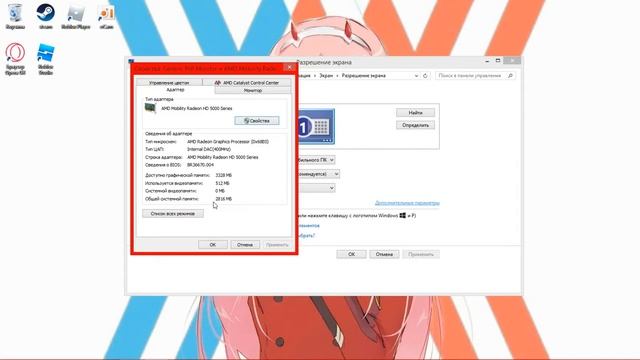Open the Recycle Bin desktop icon

(15, 16)
